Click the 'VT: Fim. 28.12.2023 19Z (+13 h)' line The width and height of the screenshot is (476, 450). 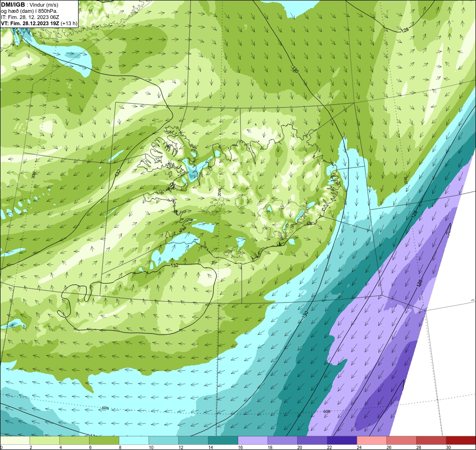click(39, 23)
